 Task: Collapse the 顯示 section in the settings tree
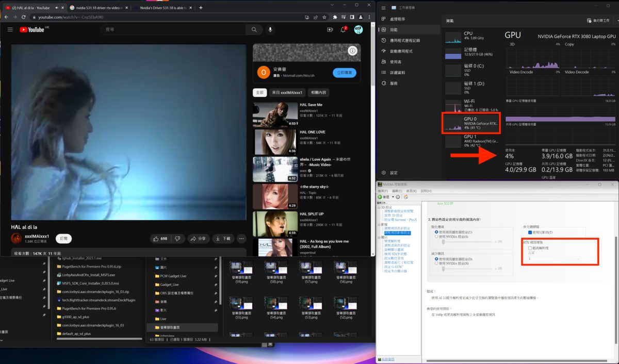(x=380, y=237)
